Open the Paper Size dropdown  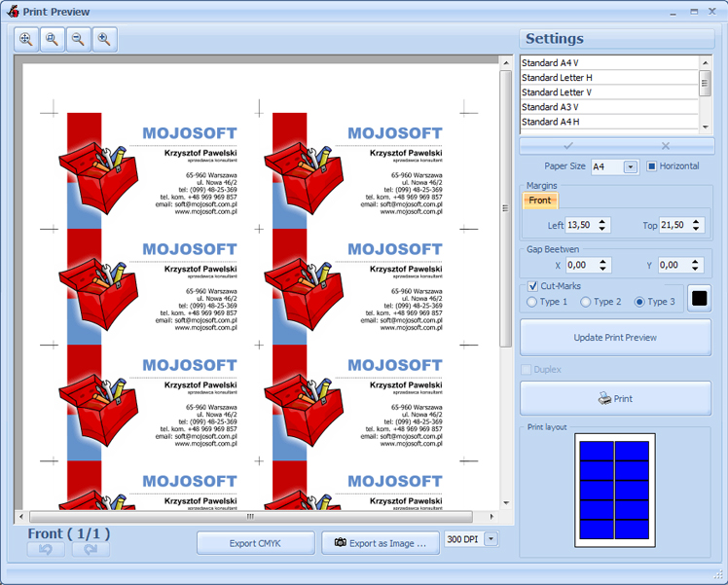[x=630, y=166]
